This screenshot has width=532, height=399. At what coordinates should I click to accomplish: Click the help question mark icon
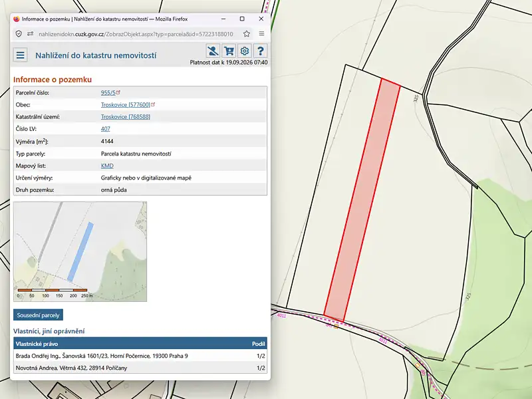point(260,51)
